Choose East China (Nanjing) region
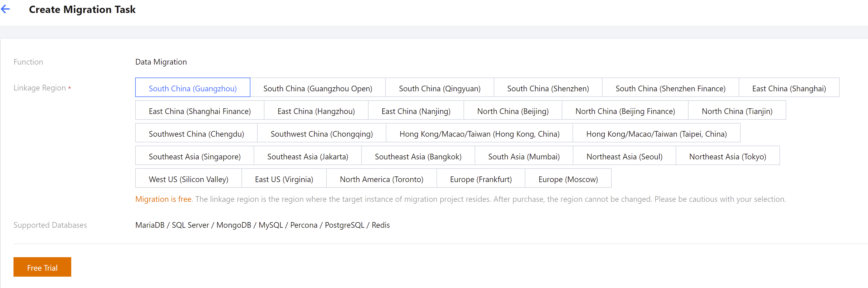868x288 pixels. pos(416,110)
